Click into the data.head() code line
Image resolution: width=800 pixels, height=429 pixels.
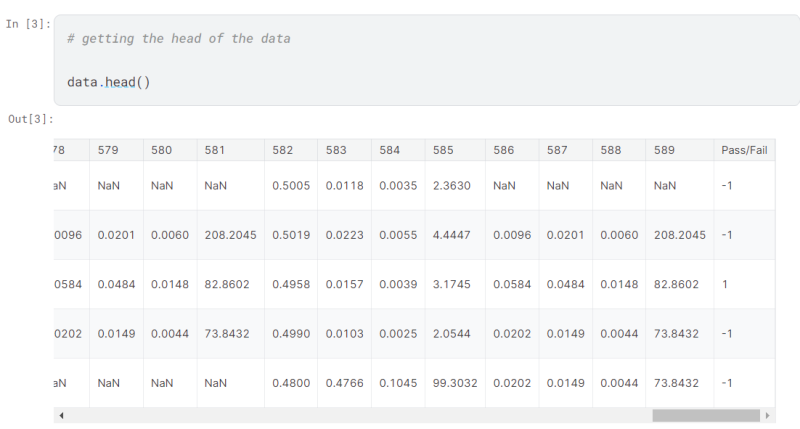pos(108,82)
